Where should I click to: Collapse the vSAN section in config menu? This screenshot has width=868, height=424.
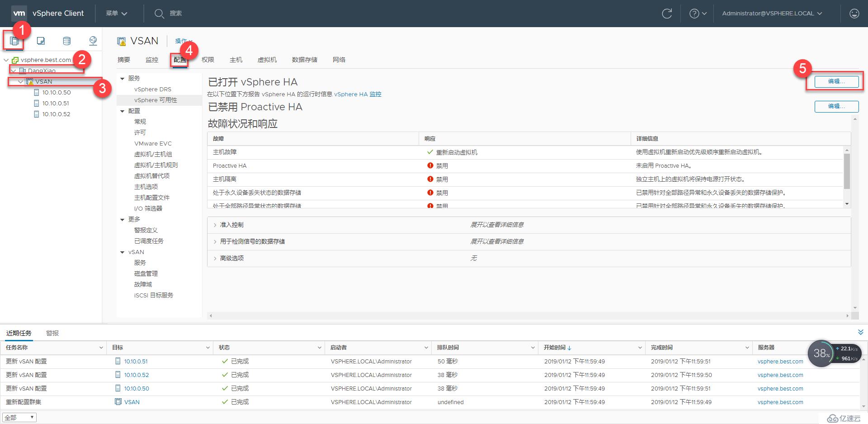point(122,252)
